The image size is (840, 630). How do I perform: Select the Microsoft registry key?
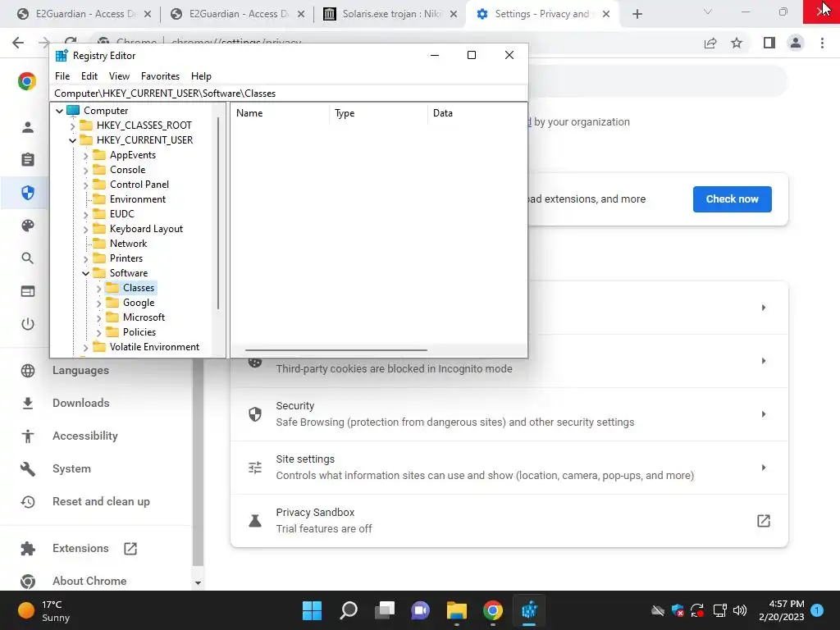click(x=144, y=317)
